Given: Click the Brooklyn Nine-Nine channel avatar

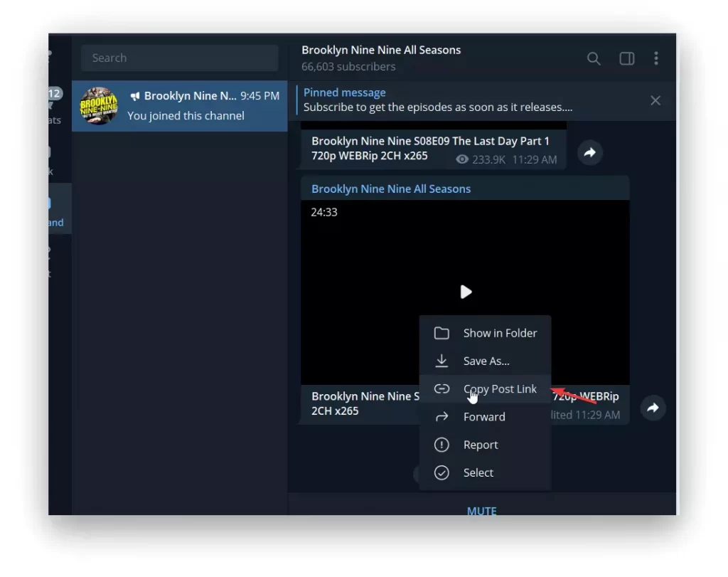Looking at the screenshot, I should click(98, 106).
